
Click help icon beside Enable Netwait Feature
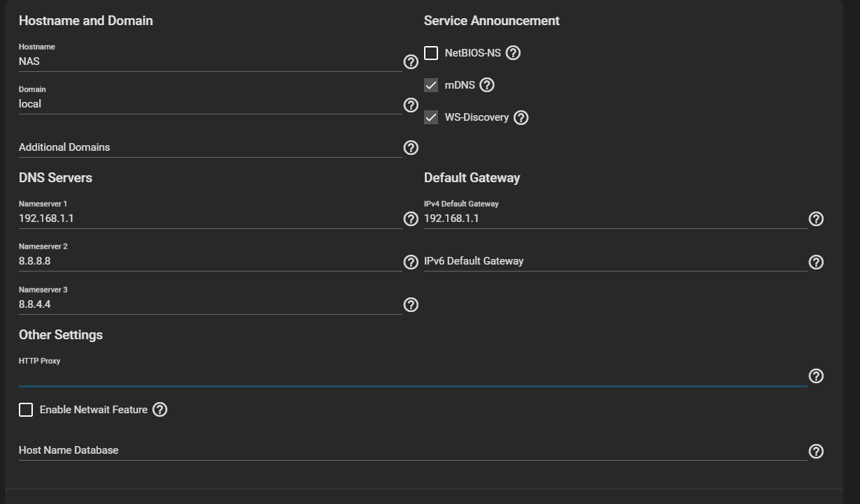click(x=160, y=410)
